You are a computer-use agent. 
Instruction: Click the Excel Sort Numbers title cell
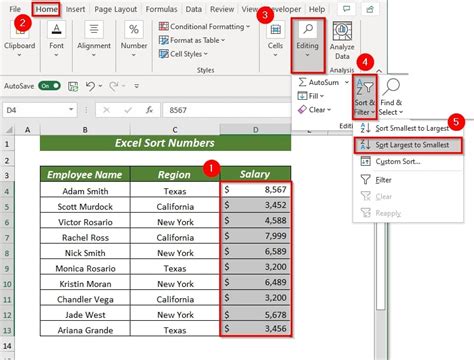[165, 143]
